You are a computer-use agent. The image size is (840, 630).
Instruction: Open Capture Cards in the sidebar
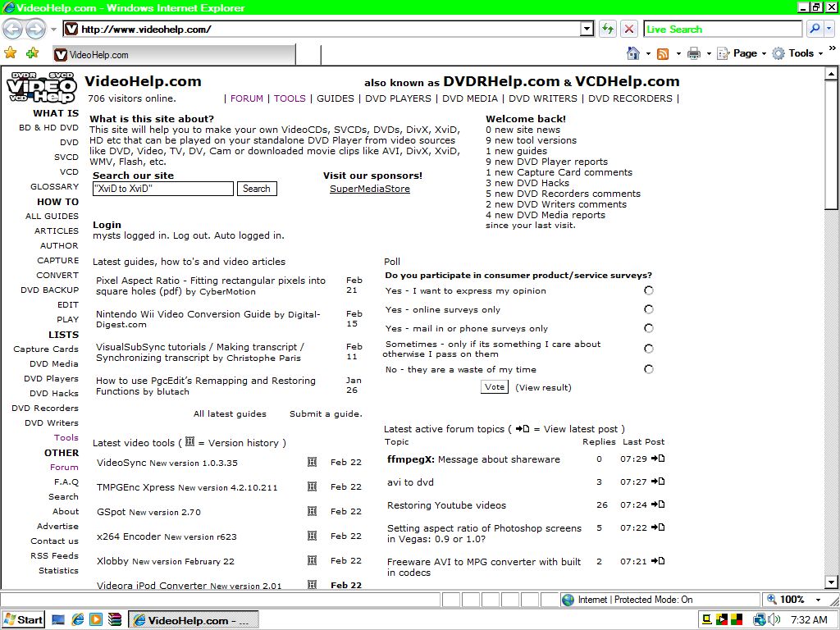[x=46, y=349]
